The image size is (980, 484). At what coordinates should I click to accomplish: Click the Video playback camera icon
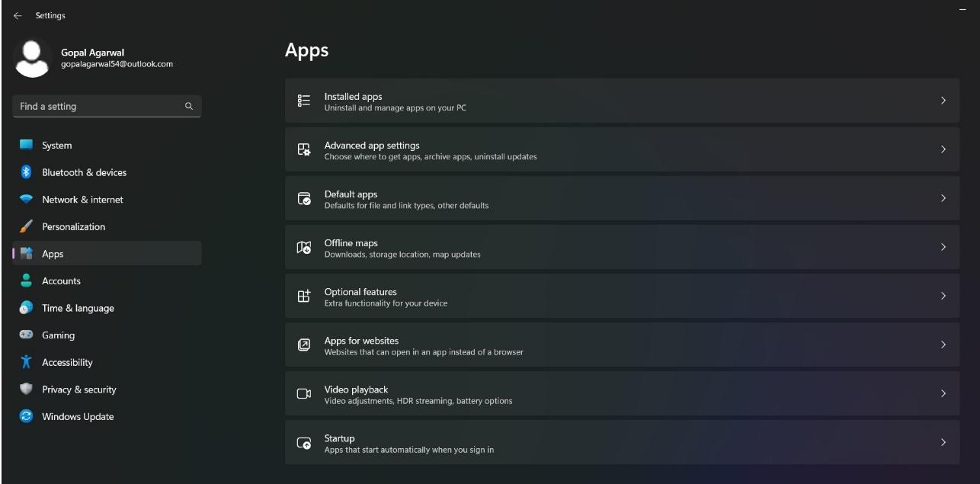tap(304, 393)
